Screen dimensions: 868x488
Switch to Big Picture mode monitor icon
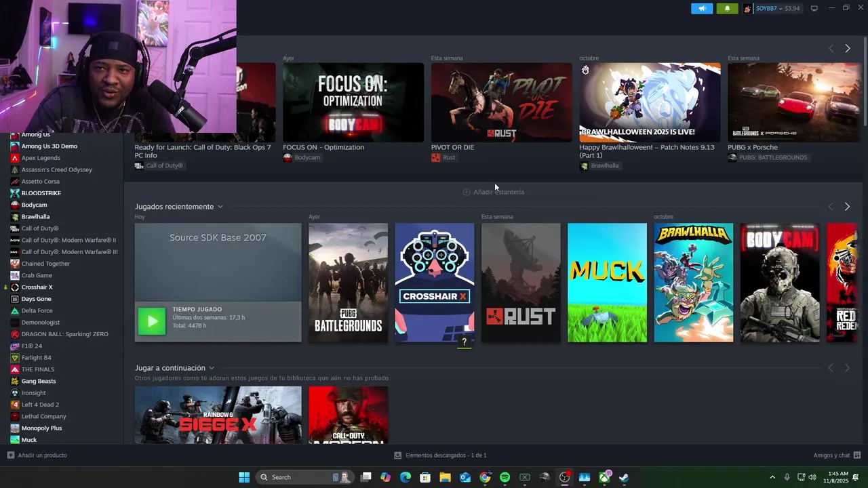coord(814,8)
